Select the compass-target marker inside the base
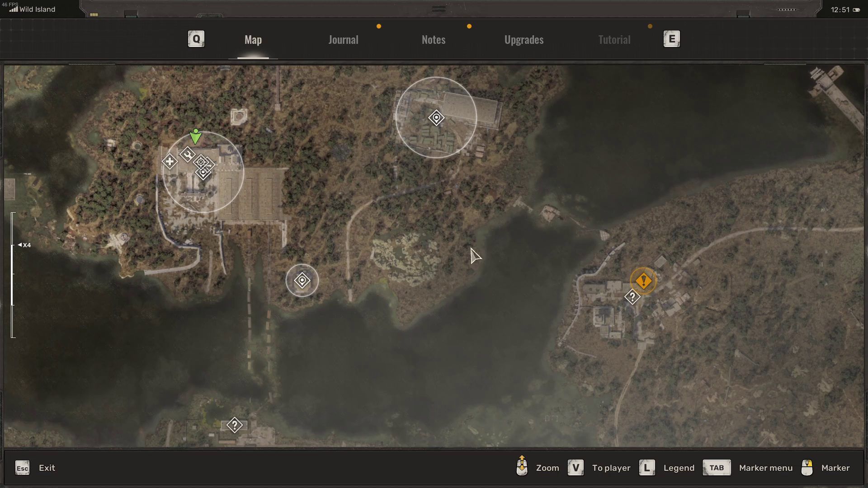Viewport: 868px width, 488px height. 201,162
